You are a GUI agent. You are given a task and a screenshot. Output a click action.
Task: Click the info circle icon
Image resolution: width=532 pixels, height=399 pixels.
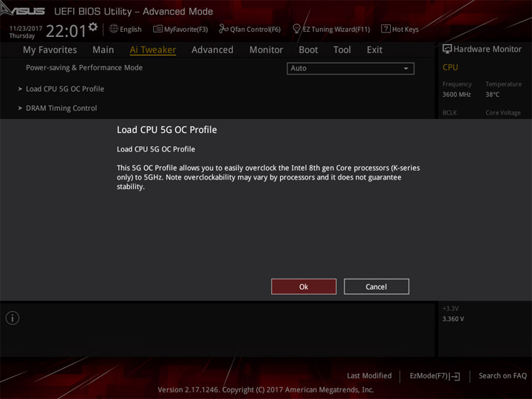tap(13, 318)
